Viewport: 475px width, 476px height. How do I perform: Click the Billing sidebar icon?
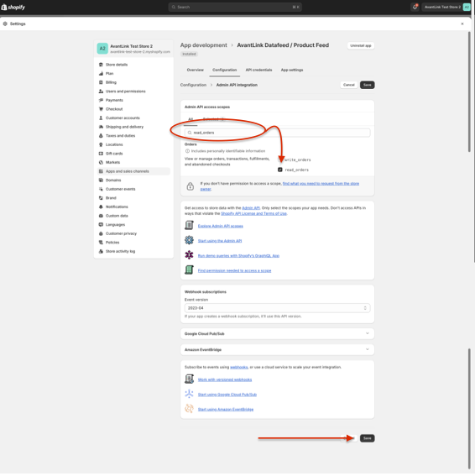(101, 82)
